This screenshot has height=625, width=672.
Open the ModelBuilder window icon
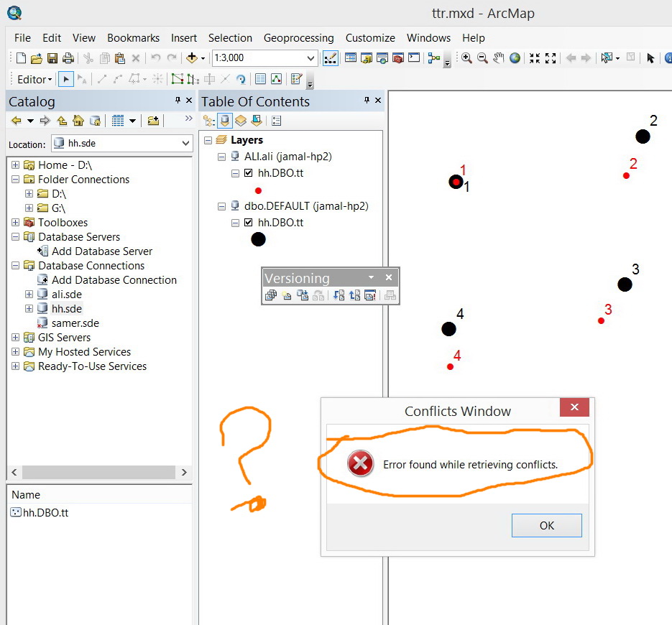(433, 58)
